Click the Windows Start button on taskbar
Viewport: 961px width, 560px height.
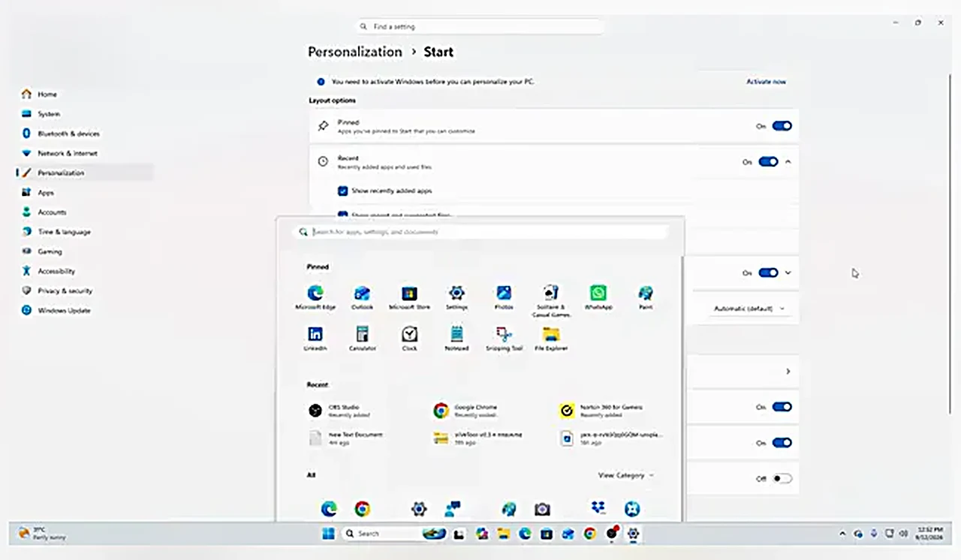pos(328,534)
